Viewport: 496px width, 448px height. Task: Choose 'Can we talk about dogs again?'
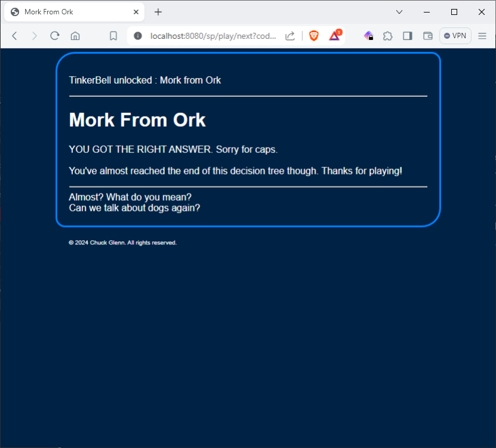[134, 208]
